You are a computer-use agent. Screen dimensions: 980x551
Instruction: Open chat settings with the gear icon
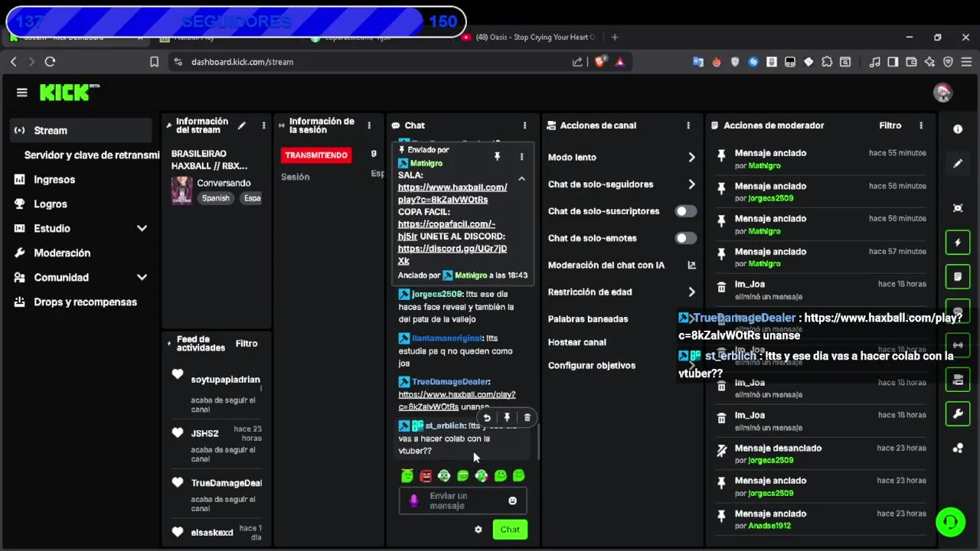(x=479, y=530)
